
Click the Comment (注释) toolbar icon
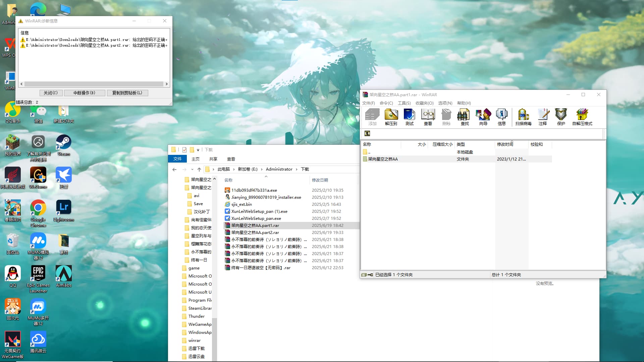point(543,117)
